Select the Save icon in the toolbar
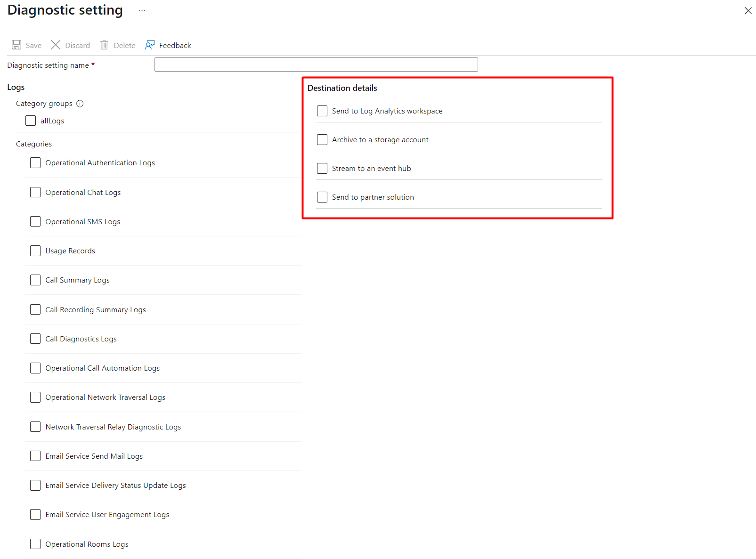Image resolution: width=756 pixels, height=559 pixels. 16,45
